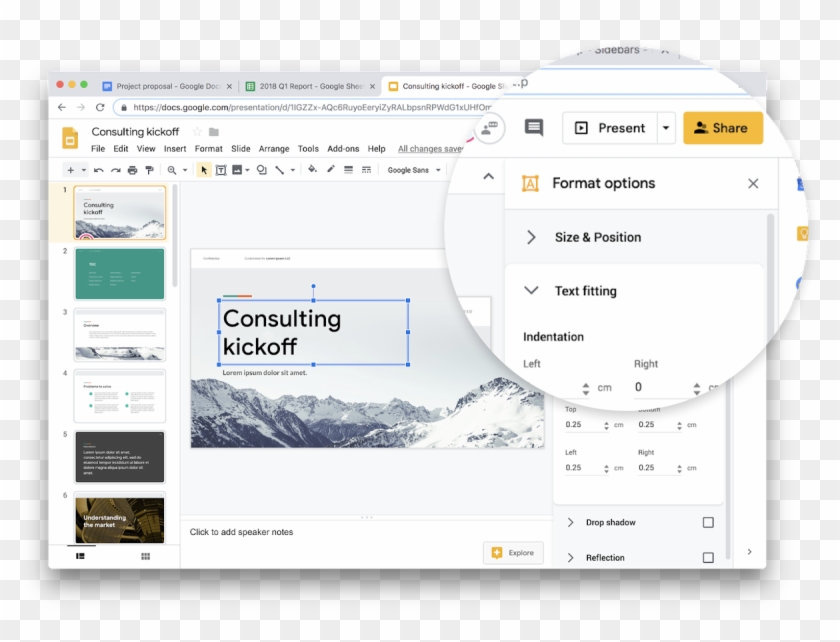Switch to the 2018 Q1 Report tab
This screenshot has width=840, height=642.
(300, 86)
